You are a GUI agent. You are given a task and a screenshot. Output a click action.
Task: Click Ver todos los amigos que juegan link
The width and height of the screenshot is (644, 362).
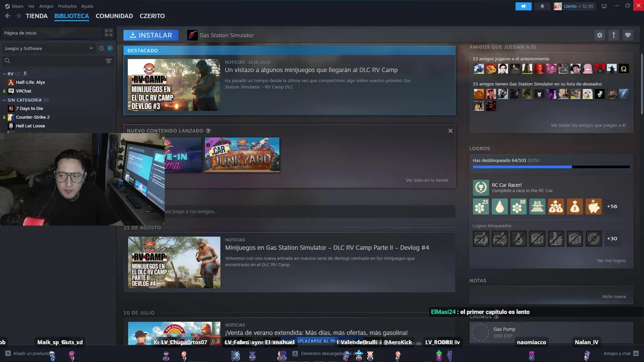588,125
